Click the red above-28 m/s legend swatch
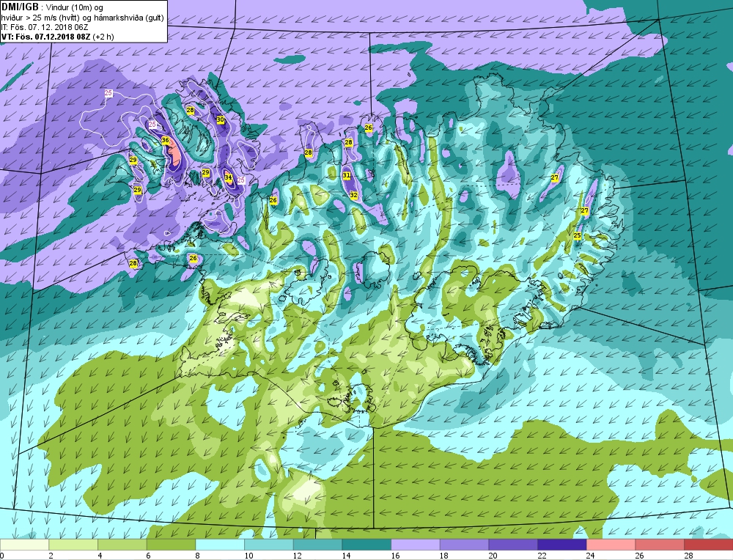733x560 pixels. tap(708, 545)
